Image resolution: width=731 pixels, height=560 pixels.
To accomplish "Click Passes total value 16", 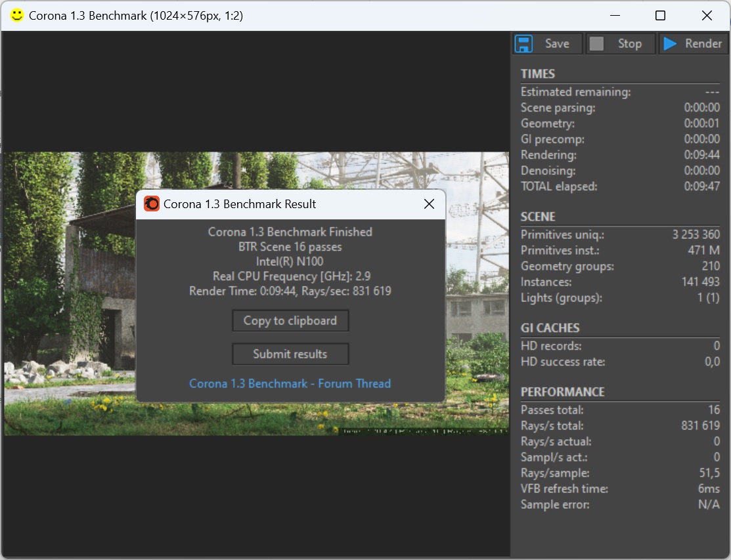I will (x=714, y=410).
